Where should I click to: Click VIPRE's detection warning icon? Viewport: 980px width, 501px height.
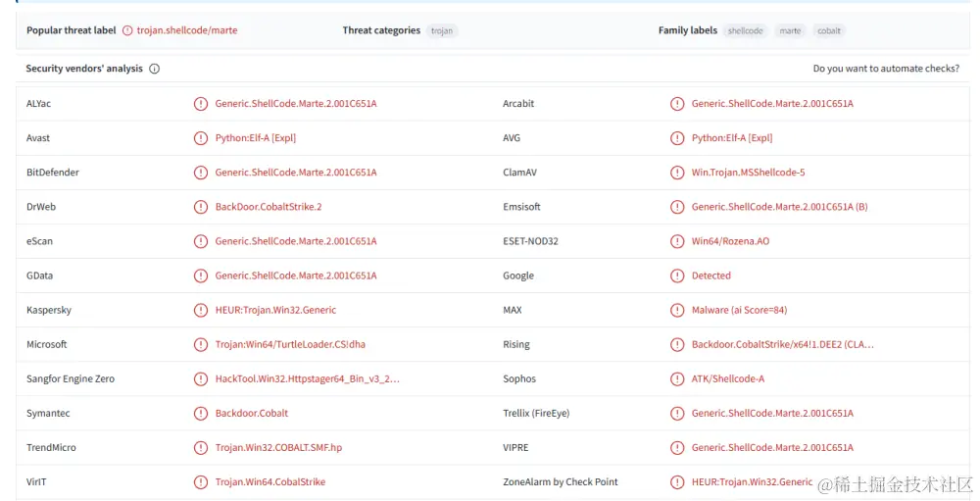[x=677, y=448]
